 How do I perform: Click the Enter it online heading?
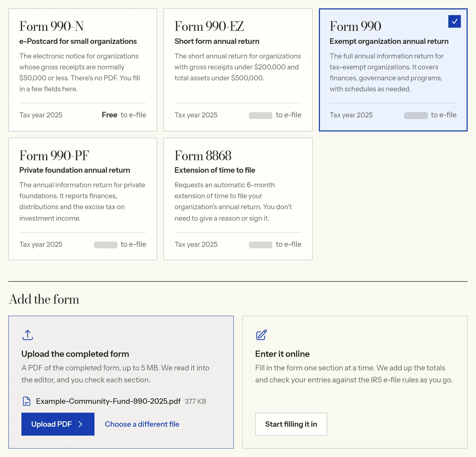coord(282,354)
